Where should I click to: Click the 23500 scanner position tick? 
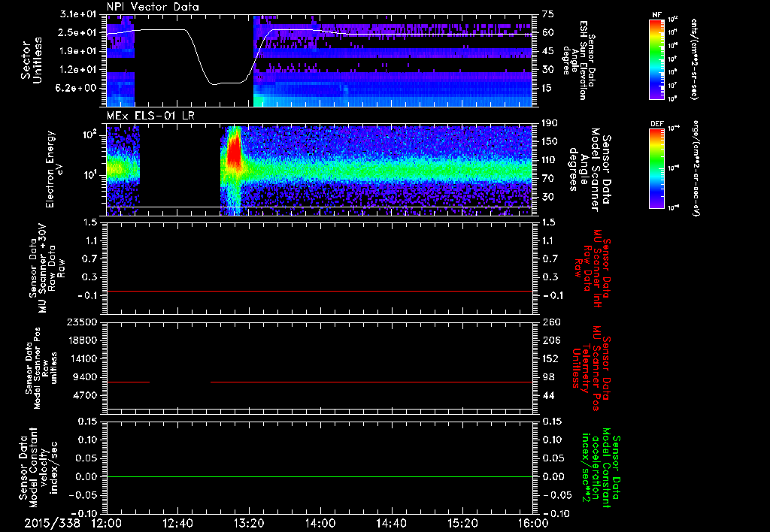[x=81, y=322]
